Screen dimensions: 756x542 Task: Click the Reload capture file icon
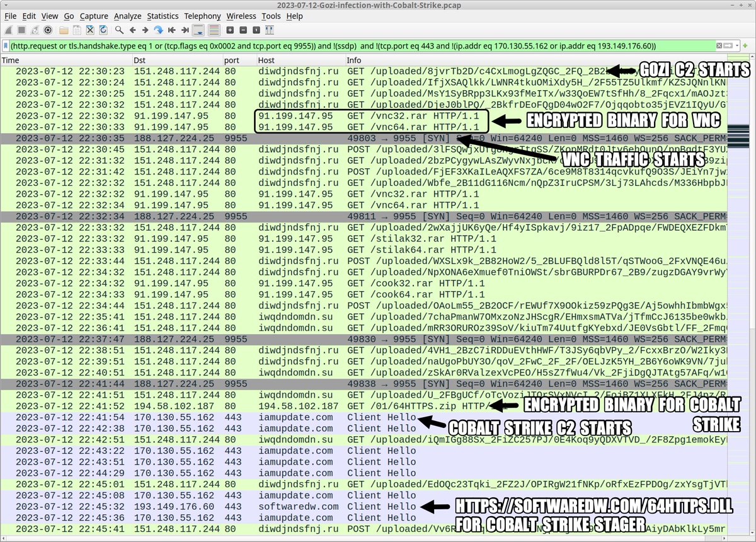103,30
